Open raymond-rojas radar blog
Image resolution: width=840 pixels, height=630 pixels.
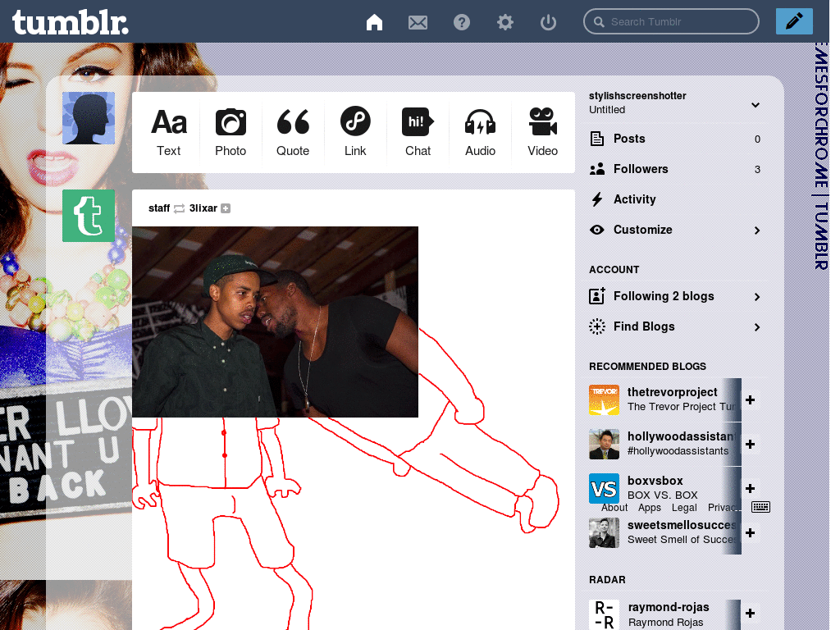click(669, 607)
